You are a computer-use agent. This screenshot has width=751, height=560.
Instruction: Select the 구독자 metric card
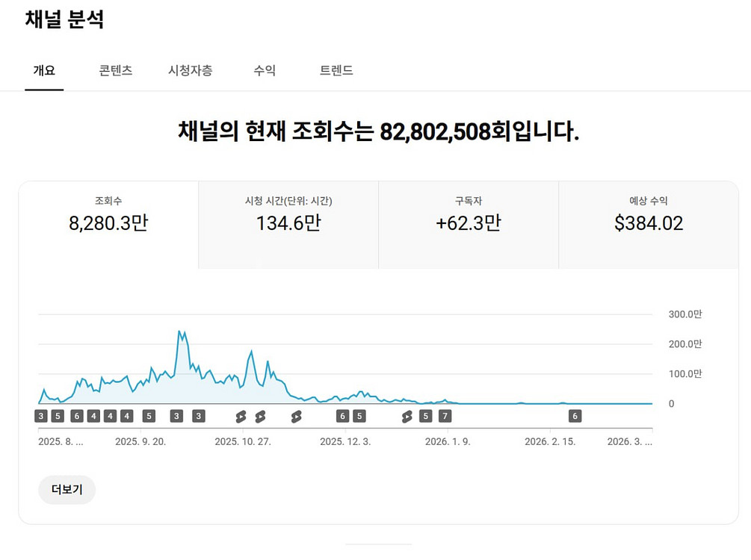(x=469, y=224)
